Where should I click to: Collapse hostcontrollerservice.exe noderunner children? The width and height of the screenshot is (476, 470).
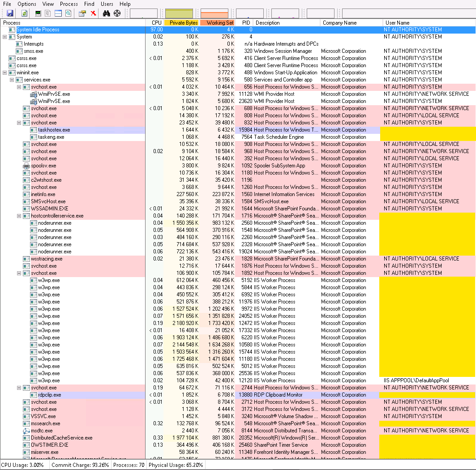click(19, 216)
